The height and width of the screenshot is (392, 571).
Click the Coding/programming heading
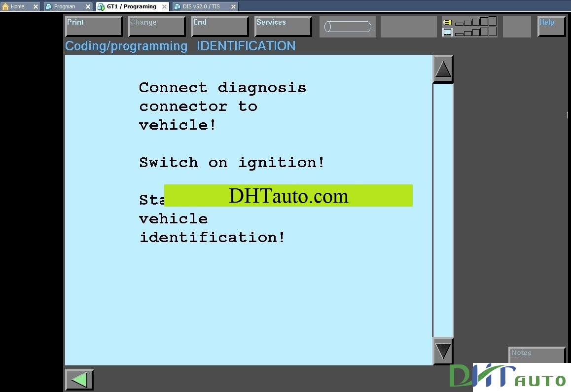[126, 46]
